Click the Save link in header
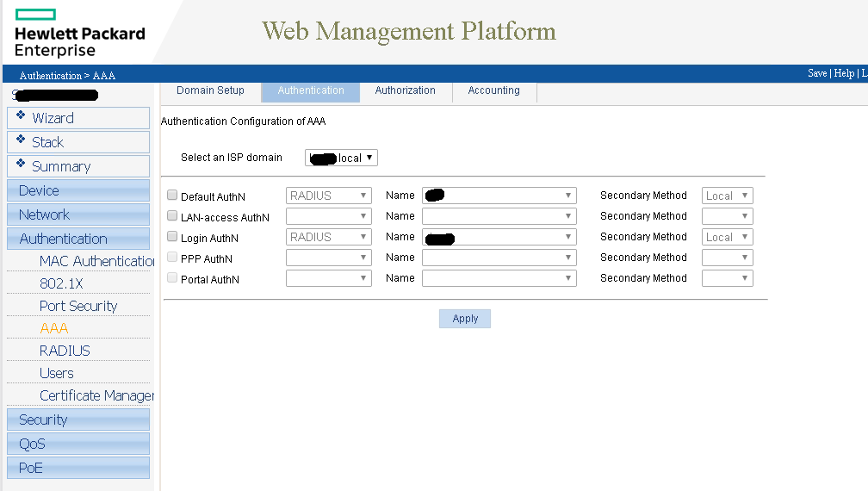The height and width of the screenshot is (491, 868). pos(817,73)
